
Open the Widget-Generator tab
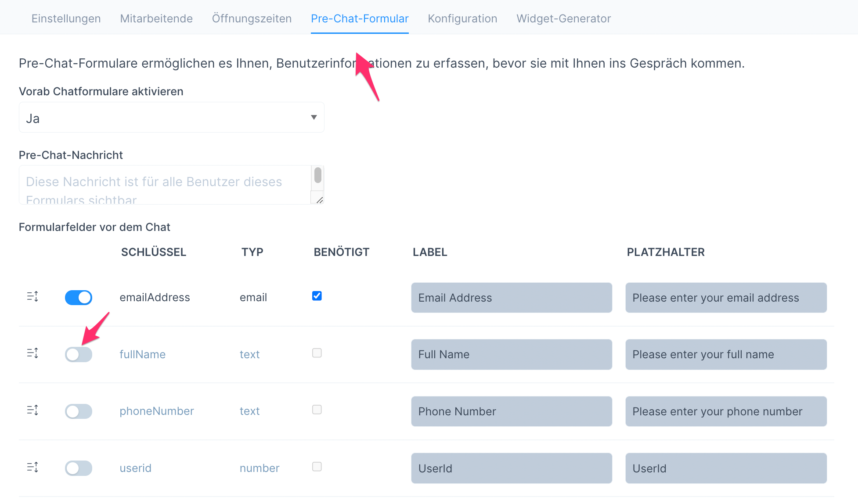564,18
